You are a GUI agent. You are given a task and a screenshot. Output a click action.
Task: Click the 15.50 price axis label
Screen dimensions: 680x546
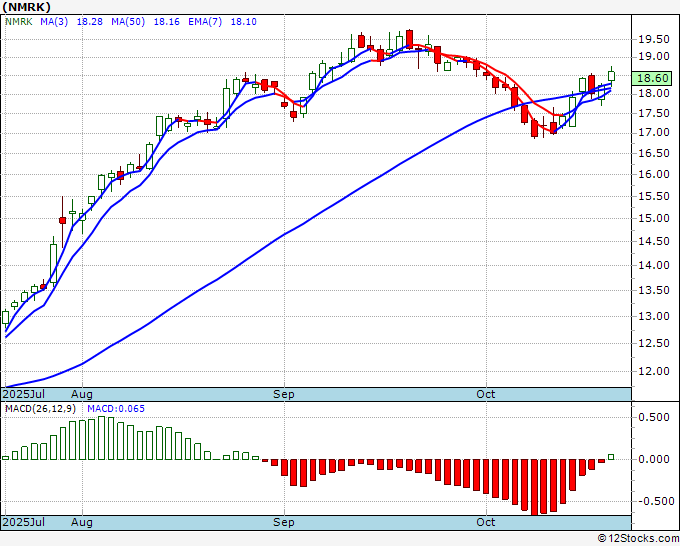coord(654,196)
